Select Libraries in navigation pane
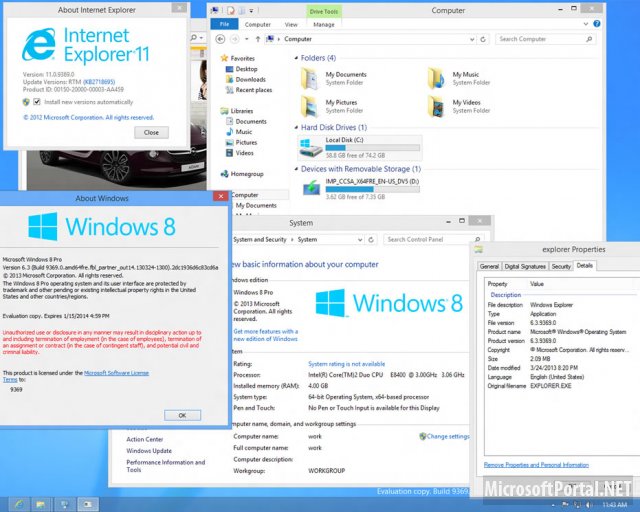 242,111
